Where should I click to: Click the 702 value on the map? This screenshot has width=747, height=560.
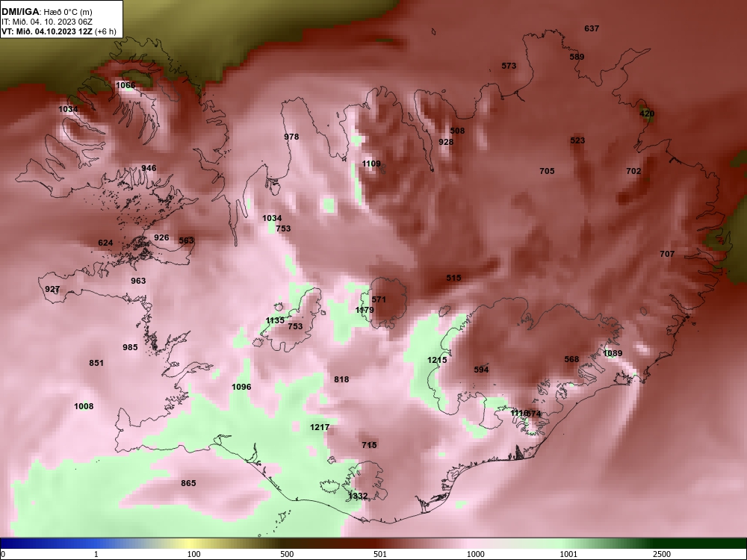coord(633,171)
